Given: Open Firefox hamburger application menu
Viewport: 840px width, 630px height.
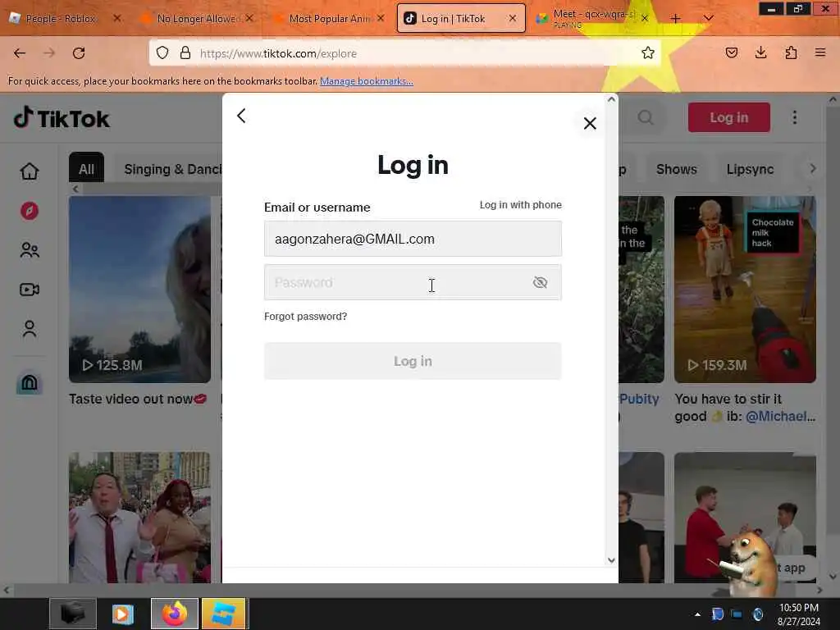Looking at the screenshot, I should pyautogui.click(x=820, y=53).
